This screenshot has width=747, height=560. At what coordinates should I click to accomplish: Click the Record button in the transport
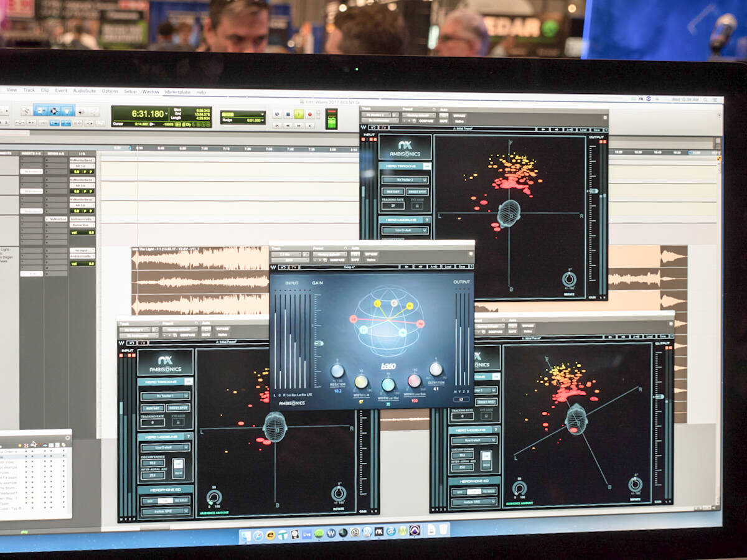point(309,114)
